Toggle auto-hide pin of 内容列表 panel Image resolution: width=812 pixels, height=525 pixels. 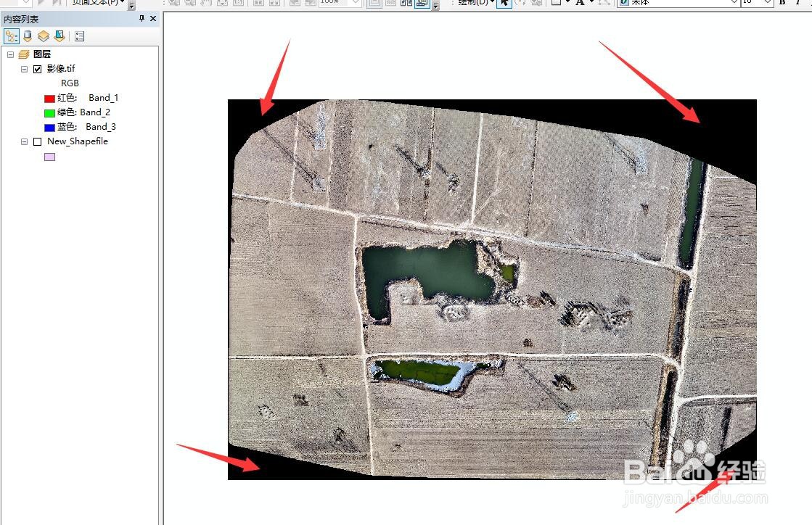click(x=142, y=19)
